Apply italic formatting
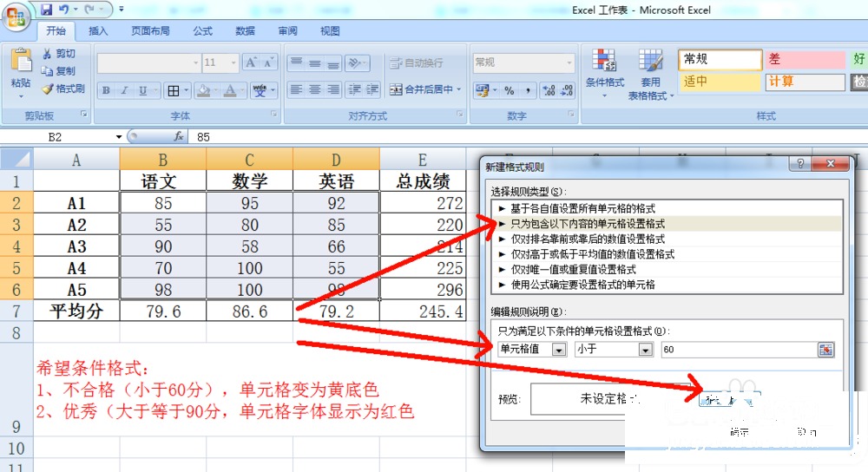Screen dimensions: 868x472 click(x=124, y=90)
